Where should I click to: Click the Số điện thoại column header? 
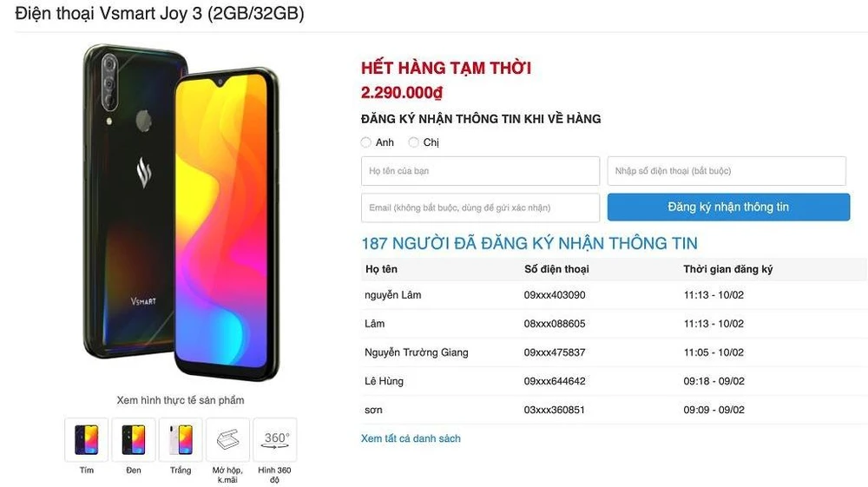coord(556,269)
